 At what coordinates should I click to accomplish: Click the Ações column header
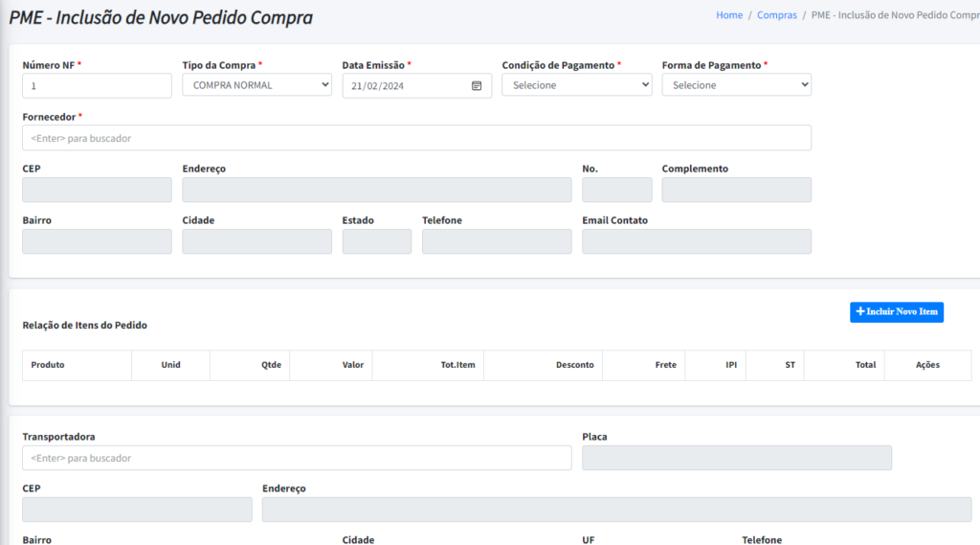927,365
